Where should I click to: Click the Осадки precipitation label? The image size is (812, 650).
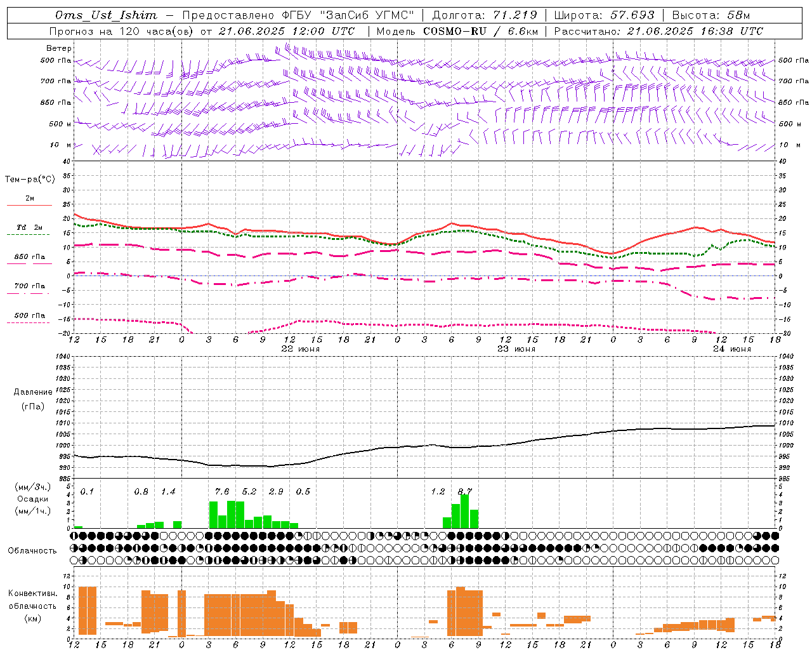pos(32,499)
